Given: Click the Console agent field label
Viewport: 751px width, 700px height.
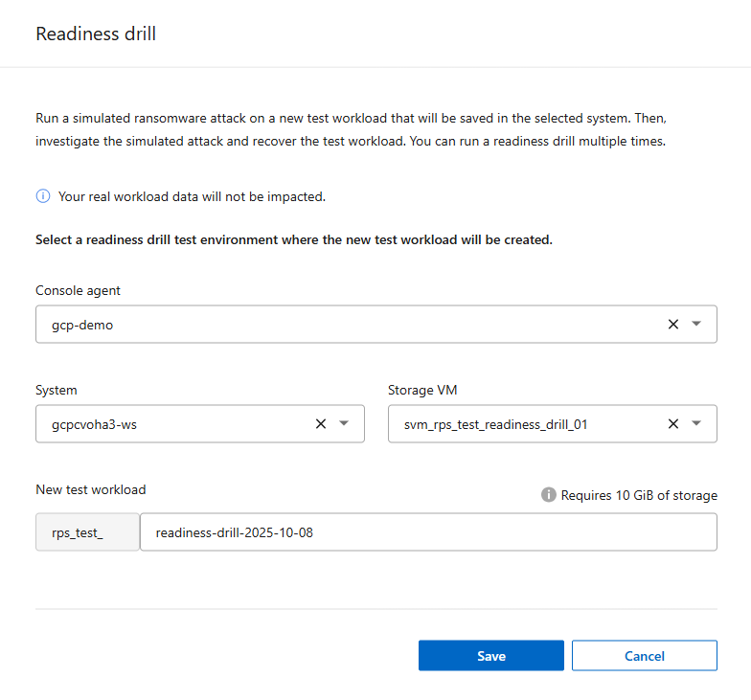Looking at the screenshot, I should click(x=79, y=290).
